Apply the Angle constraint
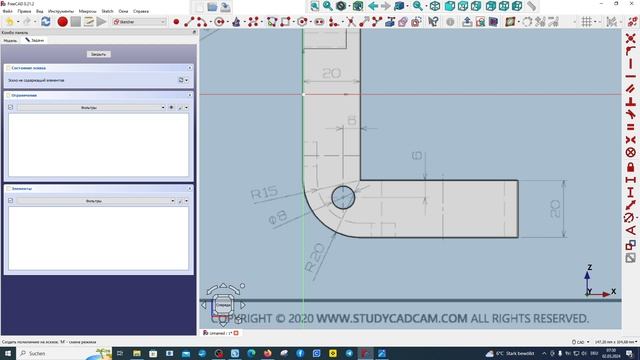The height and width of the screenshot is (360, 640). click(x=631, y=231)
